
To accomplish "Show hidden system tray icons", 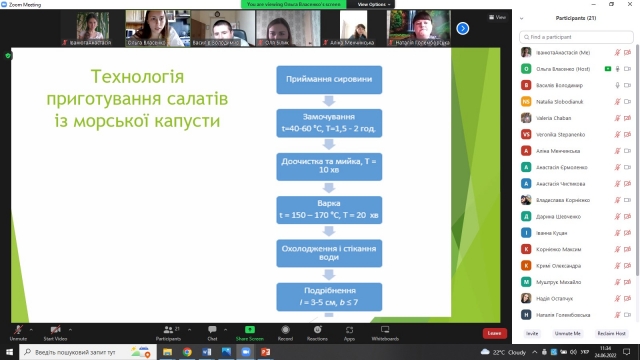I will tap(534, 352).
